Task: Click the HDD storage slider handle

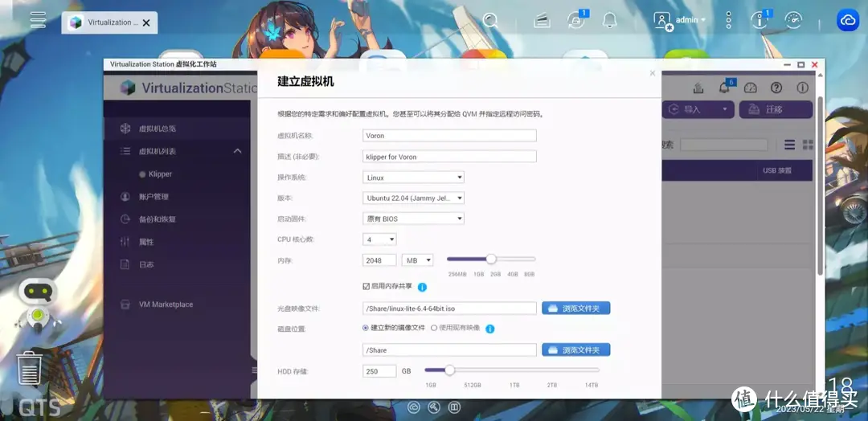Action: pos(449,370)
